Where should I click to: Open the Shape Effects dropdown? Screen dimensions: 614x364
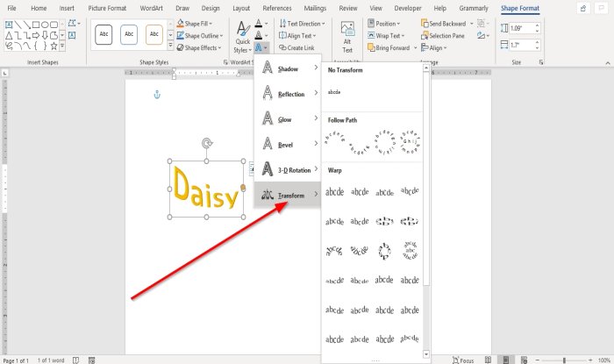[x=199, y=47]
